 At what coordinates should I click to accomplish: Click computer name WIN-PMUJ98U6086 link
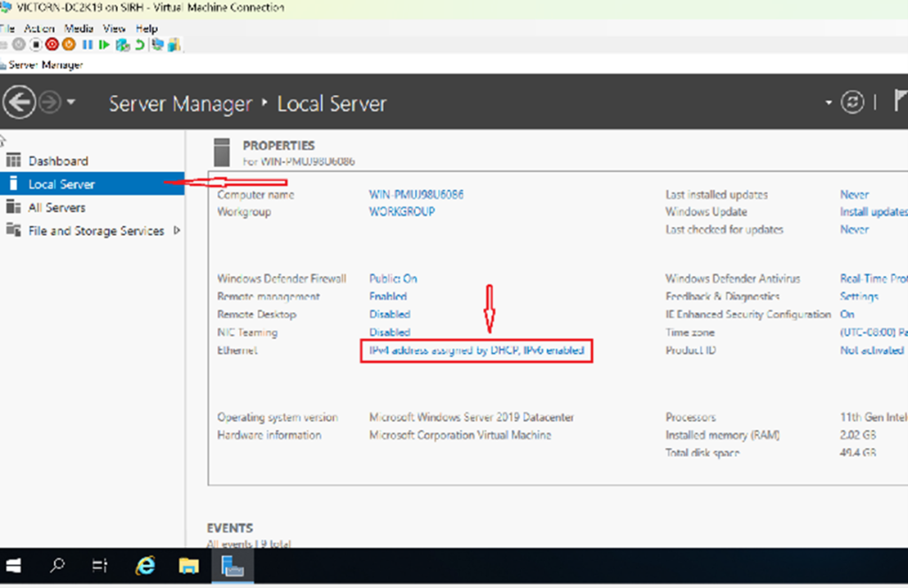417,194
